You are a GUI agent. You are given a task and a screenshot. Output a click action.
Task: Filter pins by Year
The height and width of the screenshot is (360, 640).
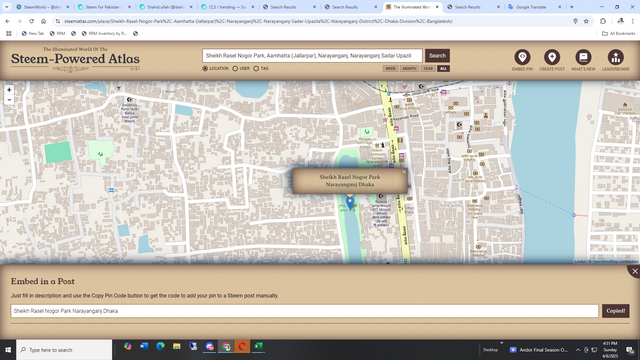click(x=428, y=69)
